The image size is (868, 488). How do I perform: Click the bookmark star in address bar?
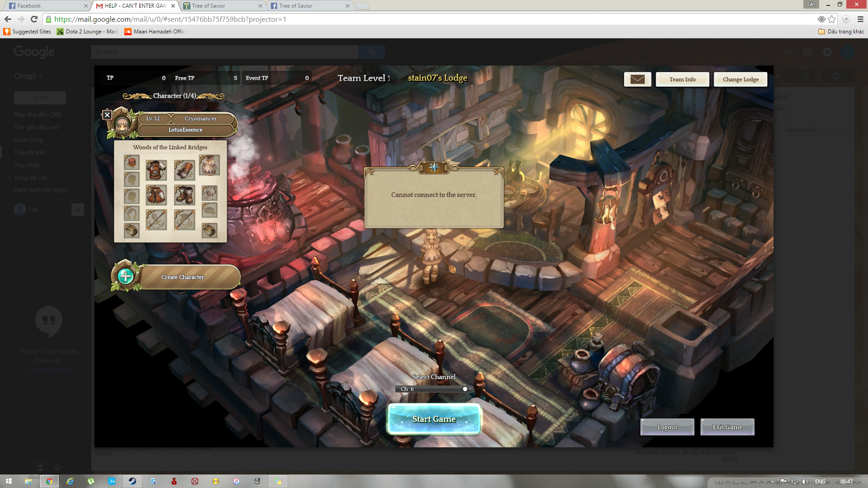[832, 19]
